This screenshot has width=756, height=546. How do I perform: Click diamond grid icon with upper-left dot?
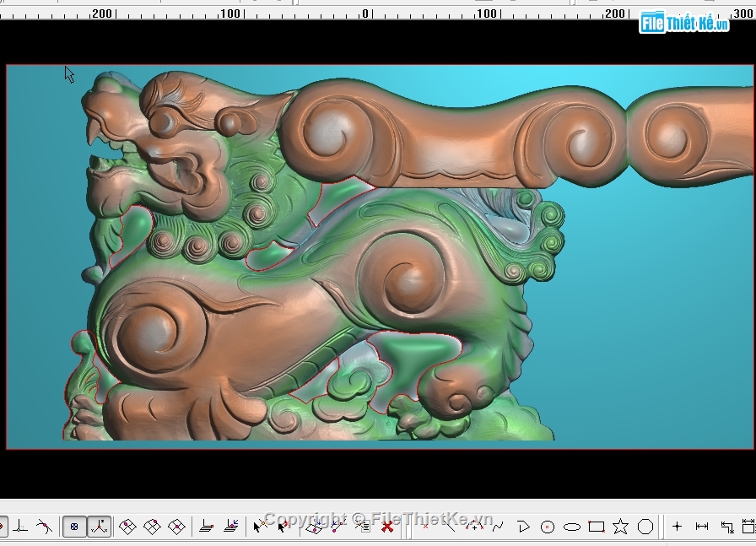tap(127, 527)
